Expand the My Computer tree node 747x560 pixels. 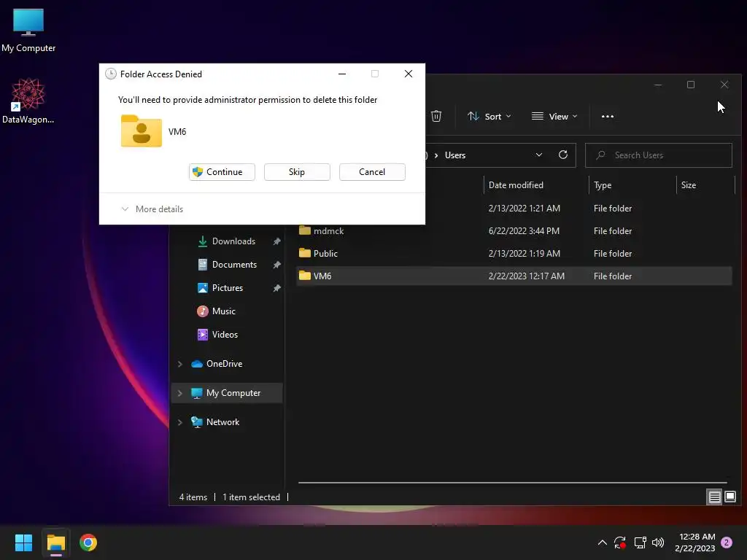pyautogui.click(x=180, y=393)
